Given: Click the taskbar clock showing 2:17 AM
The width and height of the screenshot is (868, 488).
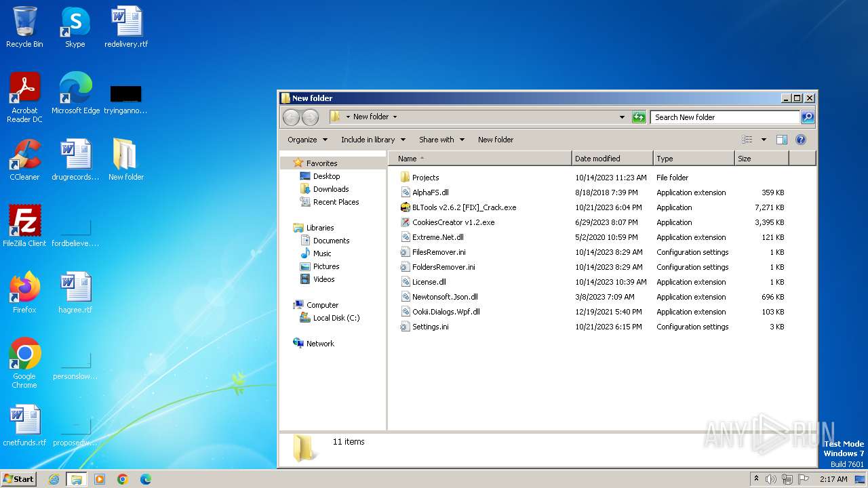Looking at the screenshot, I should (x=833, y=479).
